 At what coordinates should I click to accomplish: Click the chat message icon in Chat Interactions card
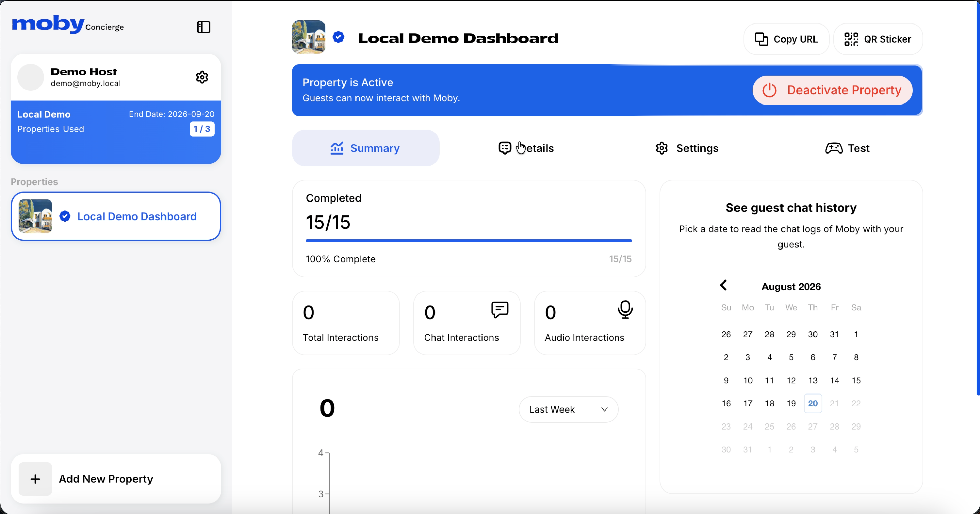coord(500,310)
